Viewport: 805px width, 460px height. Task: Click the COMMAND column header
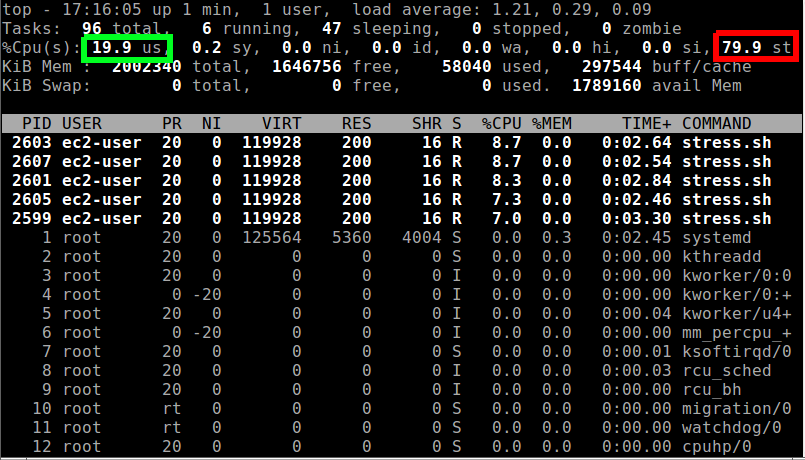[x=717, y=123]
